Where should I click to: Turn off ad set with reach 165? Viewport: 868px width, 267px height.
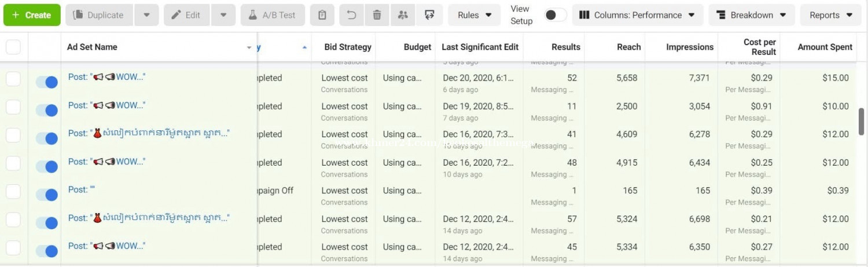click(x=46, y=194)
